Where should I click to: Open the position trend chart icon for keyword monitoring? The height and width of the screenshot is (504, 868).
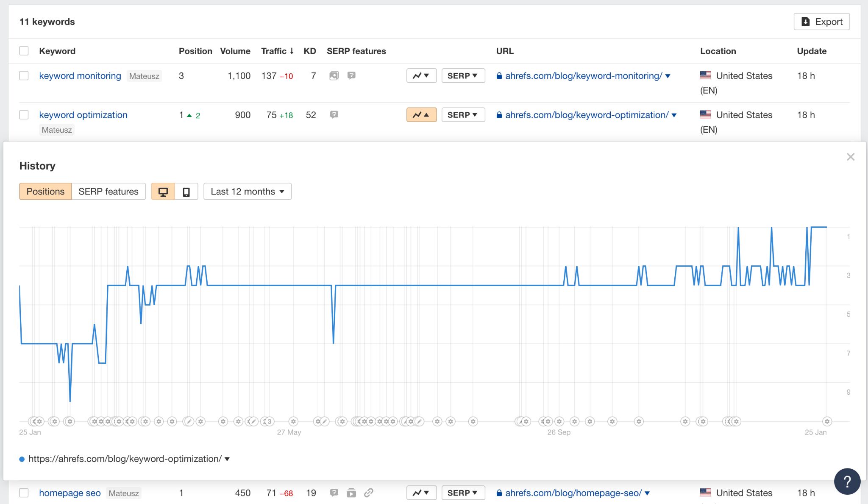pyautogui.click(x=421, y=75)
